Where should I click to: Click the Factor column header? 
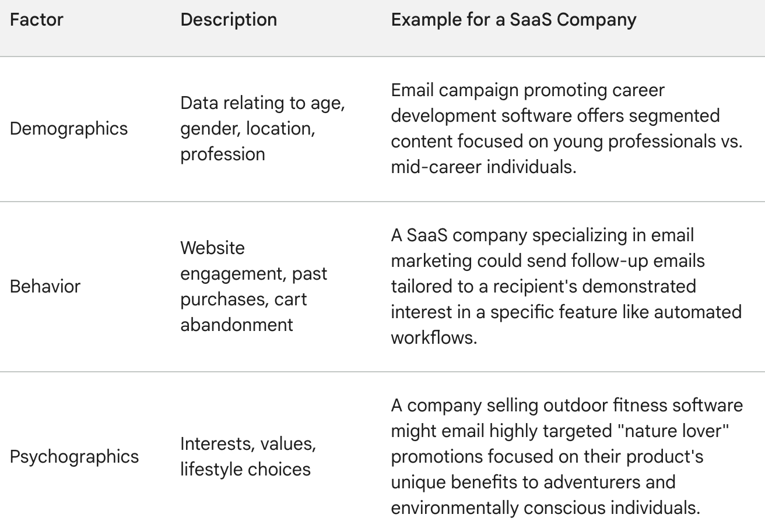point(37,19)
